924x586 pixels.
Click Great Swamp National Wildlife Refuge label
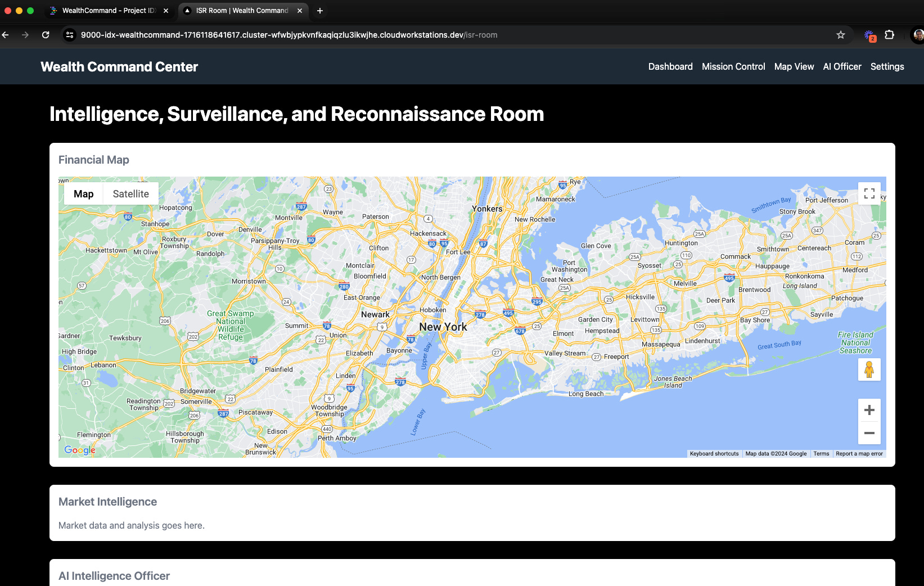tap(231, 325)
